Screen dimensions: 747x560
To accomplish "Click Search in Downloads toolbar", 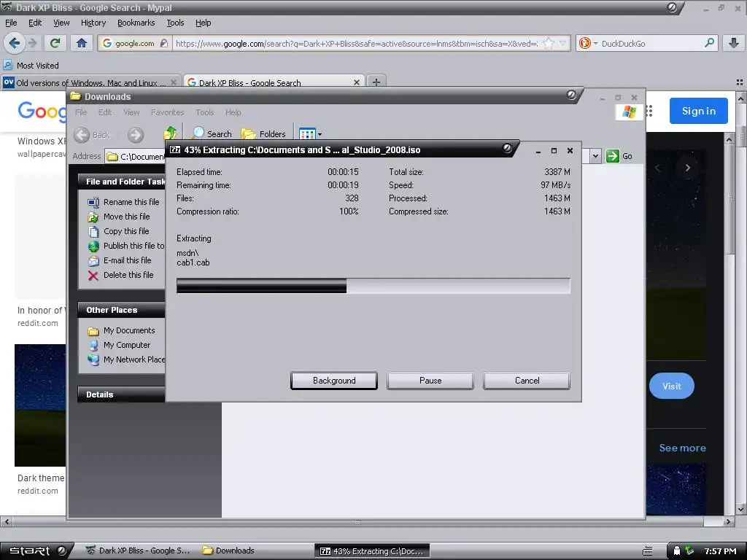I will click(212, 134).
